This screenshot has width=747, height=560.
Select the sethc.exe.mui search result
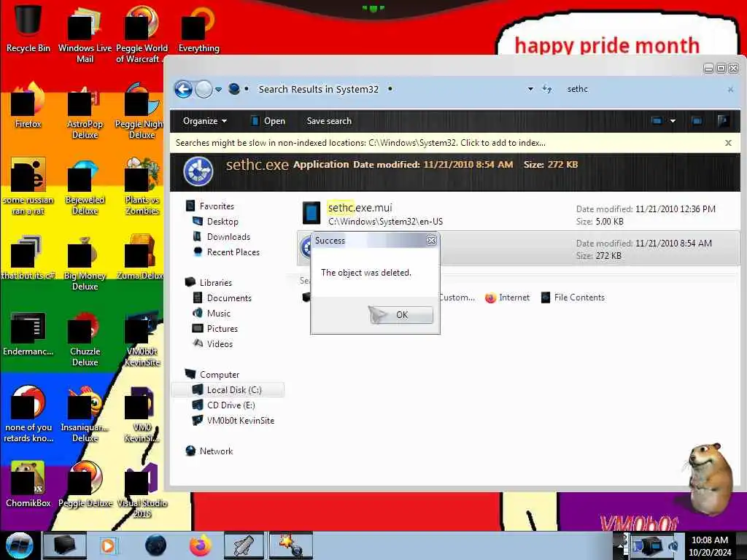coord(519,214)
